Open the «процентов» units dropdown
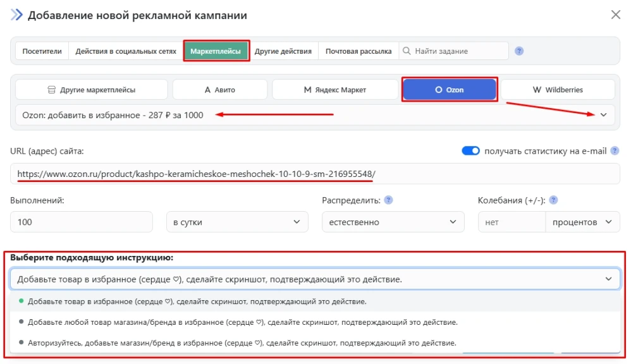 583,222
